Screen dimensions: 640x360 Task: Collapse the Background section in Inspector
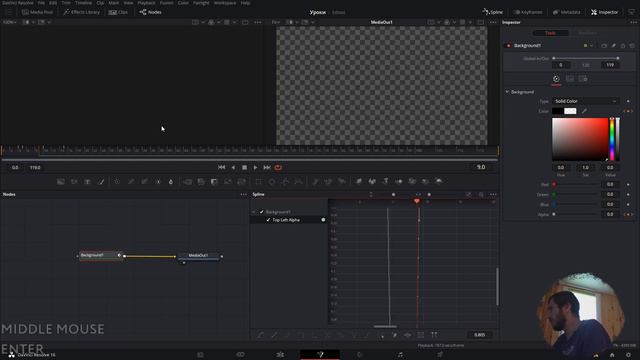click(x=507, y=92)
